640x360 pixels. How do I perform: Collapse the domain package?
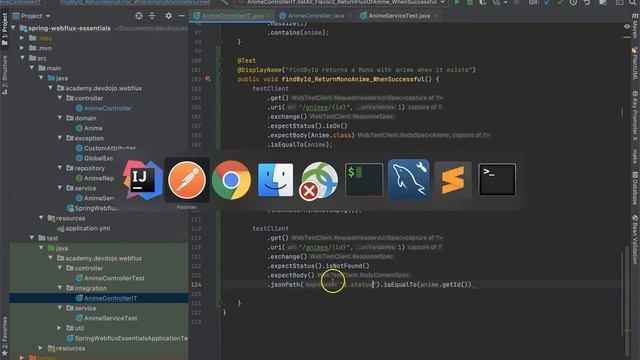[x=60, y=118]
